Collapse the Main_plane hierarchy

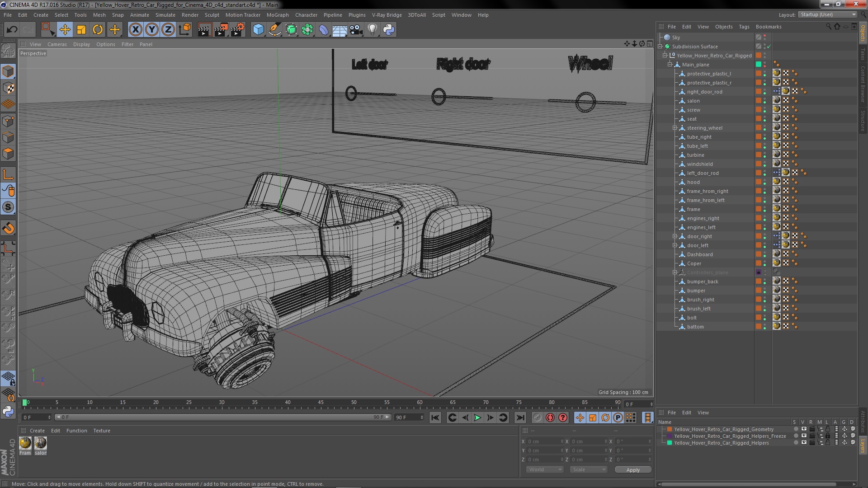click(670, 65)
